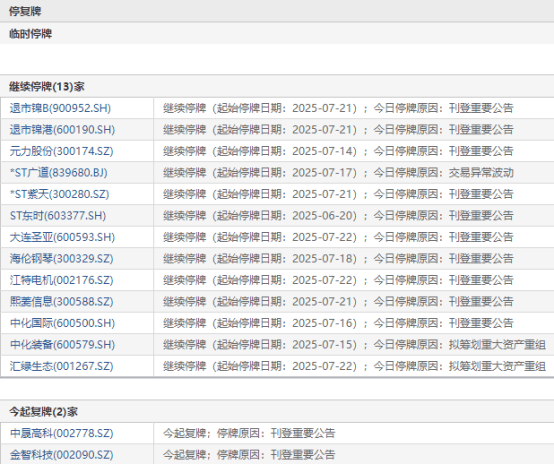The height and width of the screenshot is (465, 554).
Task: Open the *ST广道(839680.BJ) stock link
Action: [59, 173]
